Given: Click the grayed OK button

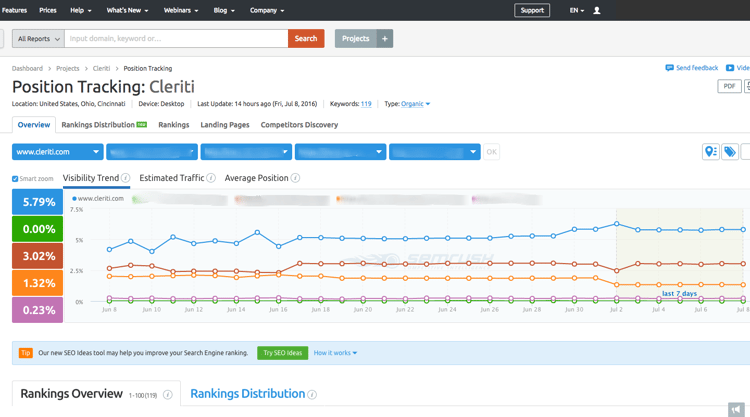Looking at the screenshot, I should [491, 152].
